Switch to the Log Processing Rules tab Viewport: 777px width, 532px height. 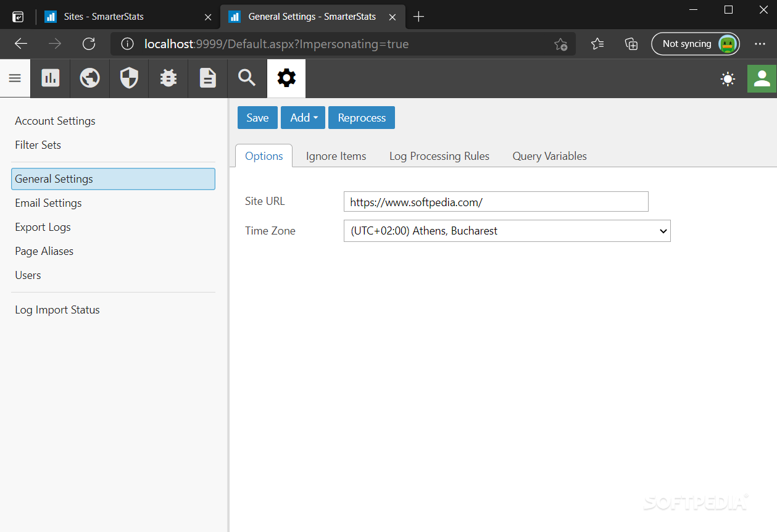[x=439, y=156]
